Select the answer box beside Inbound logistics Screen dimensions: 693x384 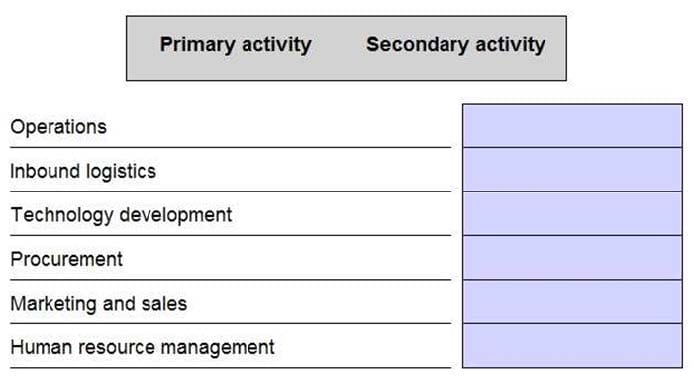pos(572,169)
